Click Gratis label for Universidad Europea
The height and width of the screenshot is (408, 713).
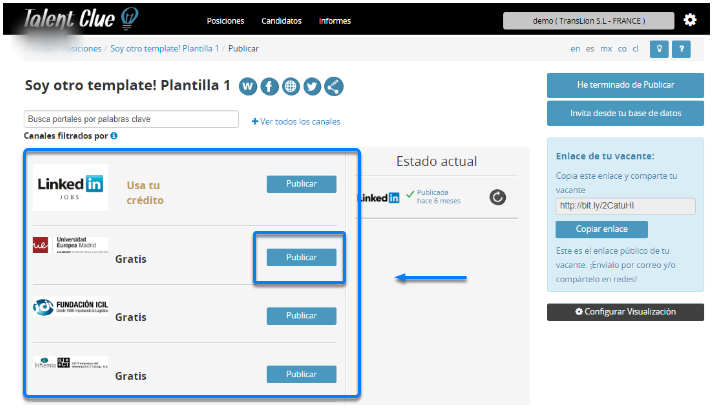tap(131, 259)
